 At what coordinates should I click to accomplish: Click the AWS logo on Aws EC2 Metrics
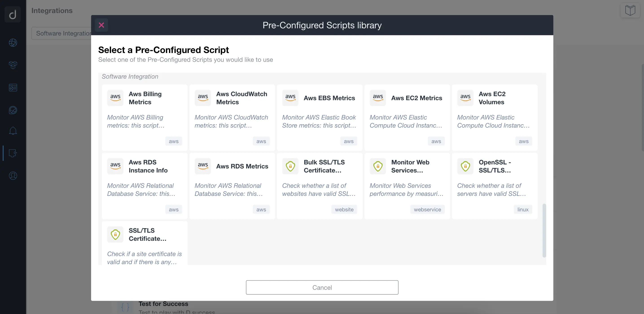click(x=378, y=98)
